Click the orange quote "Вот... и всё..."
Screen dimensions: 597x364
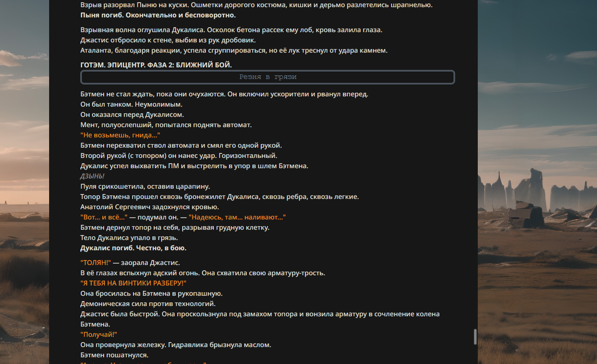click(x=104, y=217)
